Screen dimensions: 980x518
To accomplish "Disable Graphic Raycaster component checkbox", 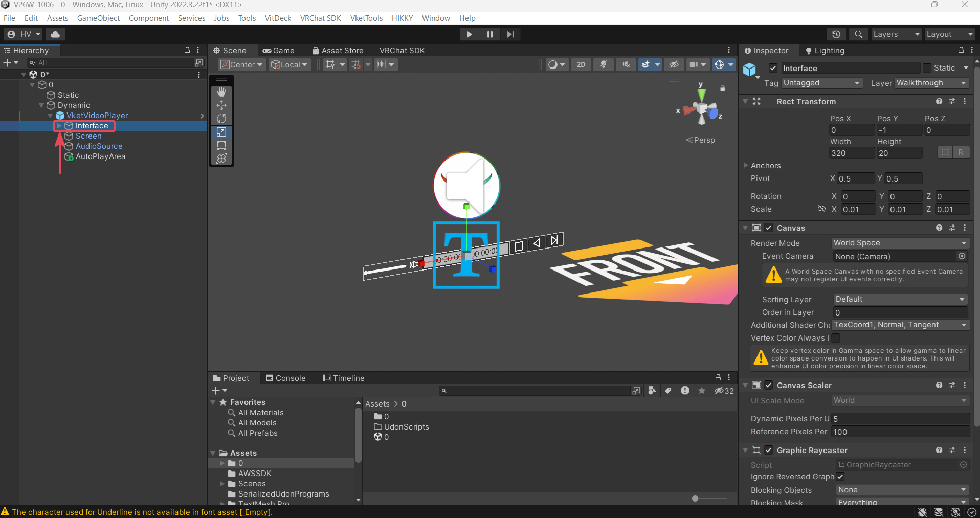I will pos(769,451).
